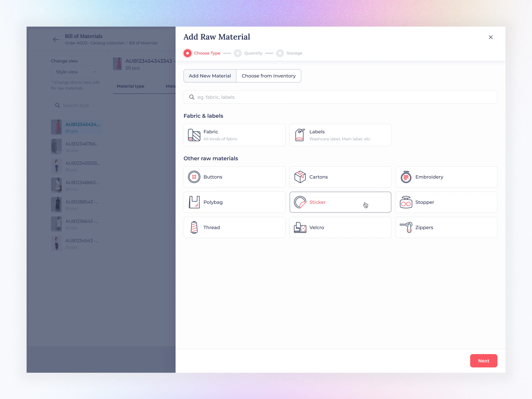This screenshot has height=399, width=532.
Task: Click the raw material search field
Action: [340, 97]
